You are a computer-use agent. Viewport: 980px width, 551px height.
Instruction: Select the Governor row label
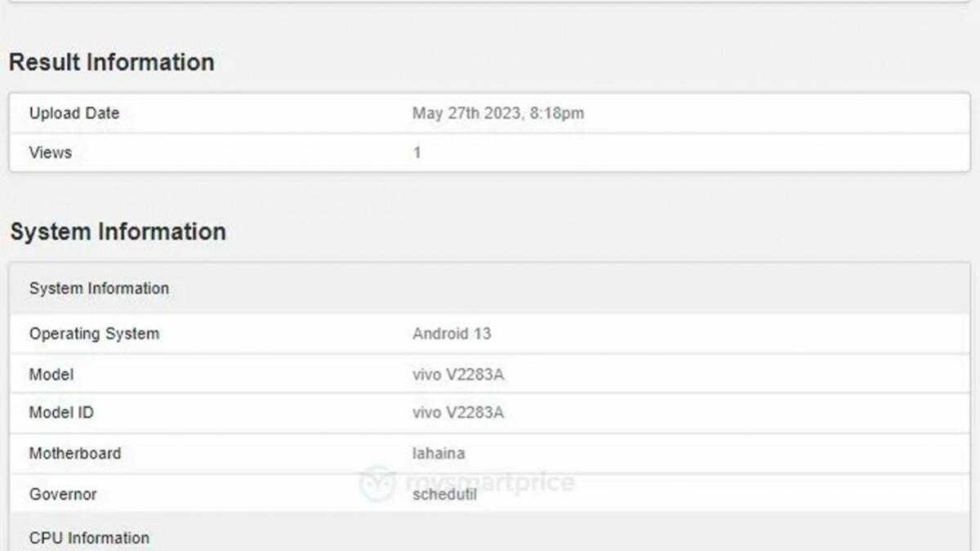click(63, 494)
